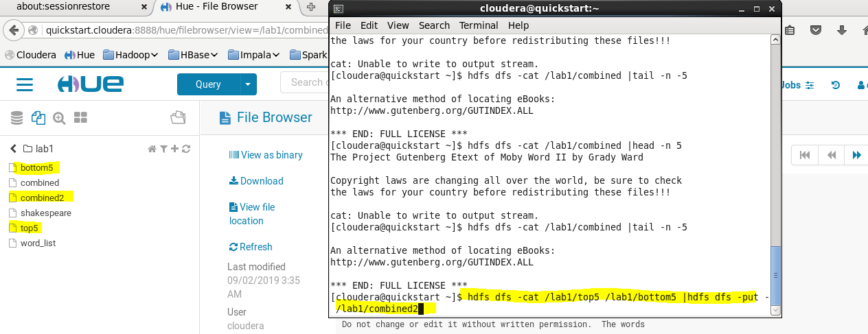Open the terminal Search menu
868x334 pixels.
[434, 25]
